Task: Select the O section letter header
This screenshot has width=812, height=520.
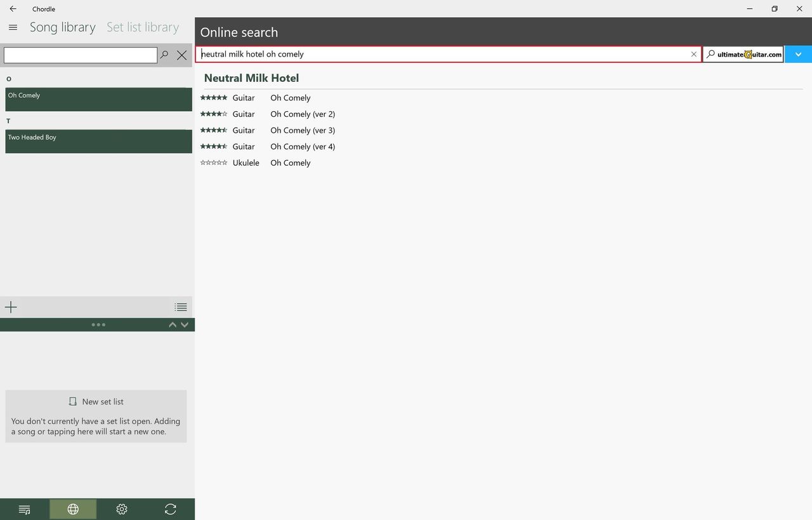Action: tap(9, 79)
